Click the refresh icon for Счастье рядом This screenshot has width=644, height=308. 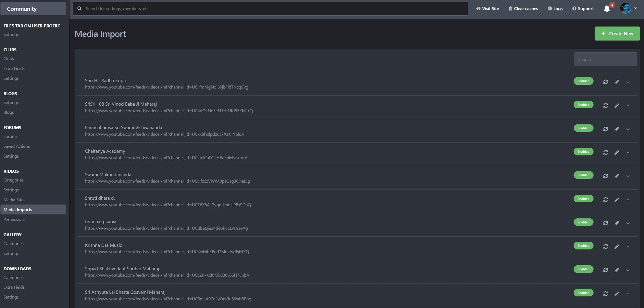605,223
